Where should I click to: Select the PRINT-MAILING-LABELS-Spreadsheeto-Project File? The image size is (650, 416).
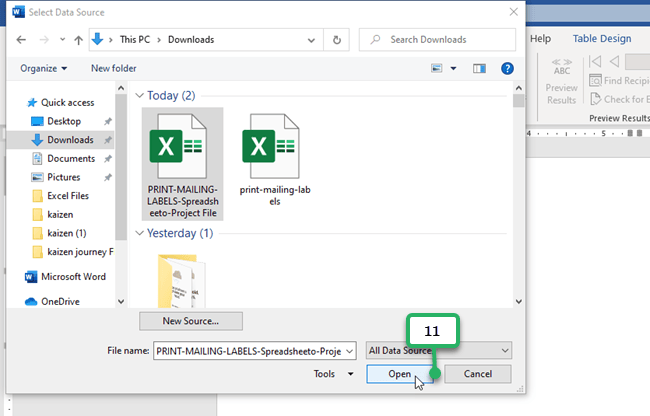pos(182,164)
